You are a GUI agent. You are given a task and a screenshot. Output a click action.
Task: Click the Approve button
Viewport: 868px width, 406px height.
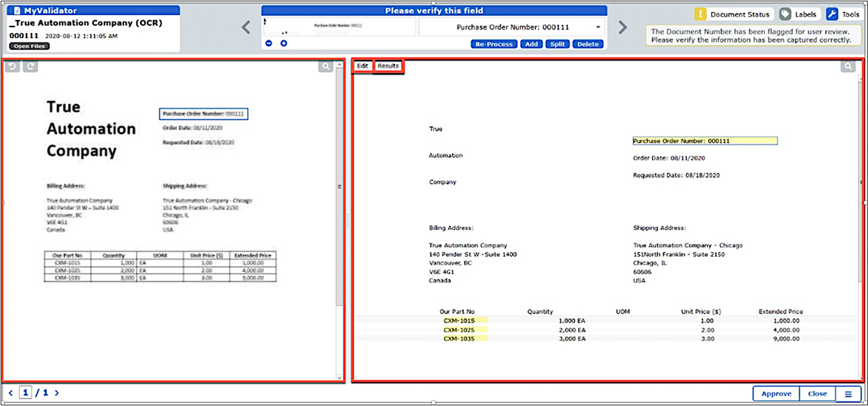776,394
